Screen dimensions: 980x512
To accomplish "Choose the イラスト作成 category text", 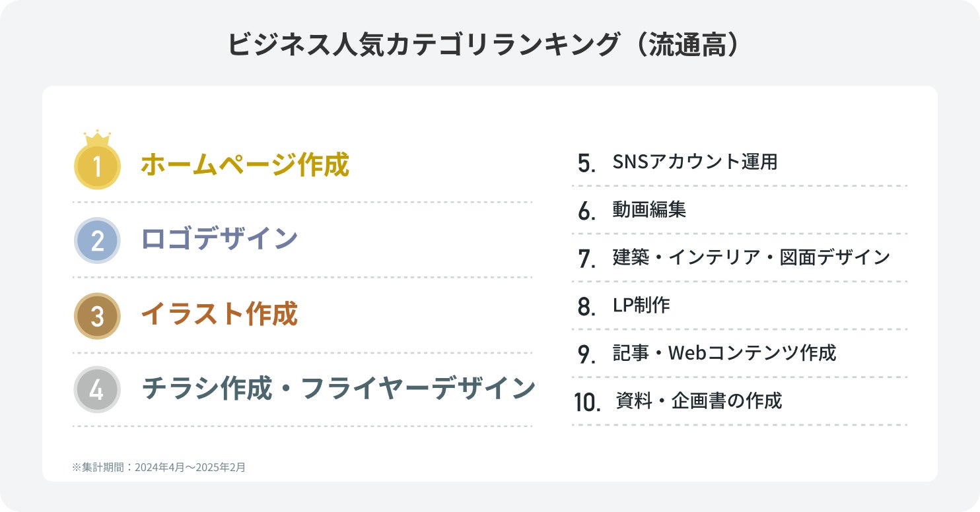I will click(219, 315).
